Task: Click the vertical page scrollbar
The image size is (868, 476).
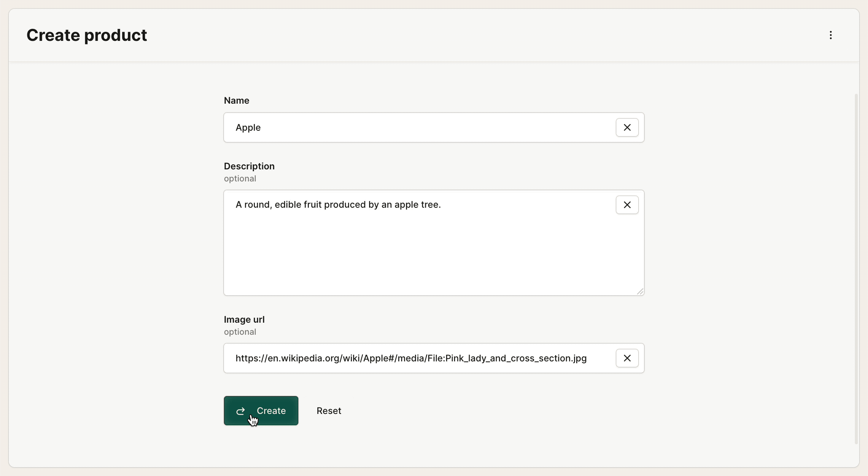Action: click(856, 269)
